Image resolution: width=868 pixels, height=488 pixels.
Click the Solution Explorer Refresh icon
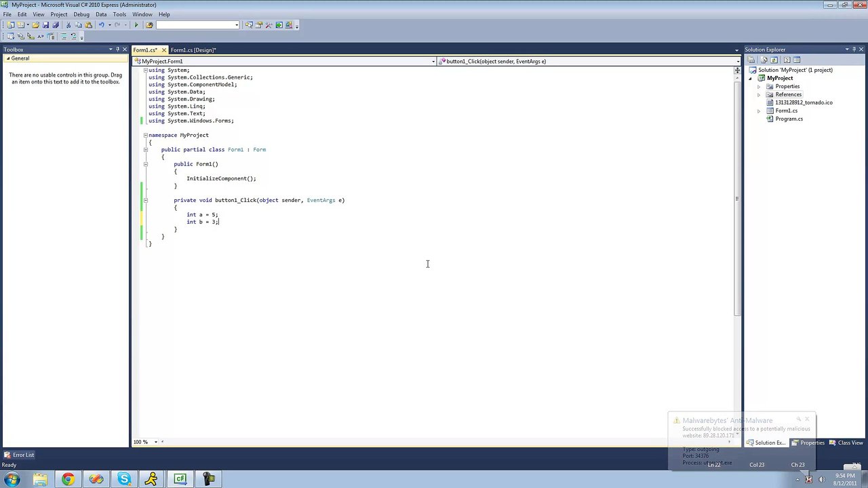[x=774, y=60]
